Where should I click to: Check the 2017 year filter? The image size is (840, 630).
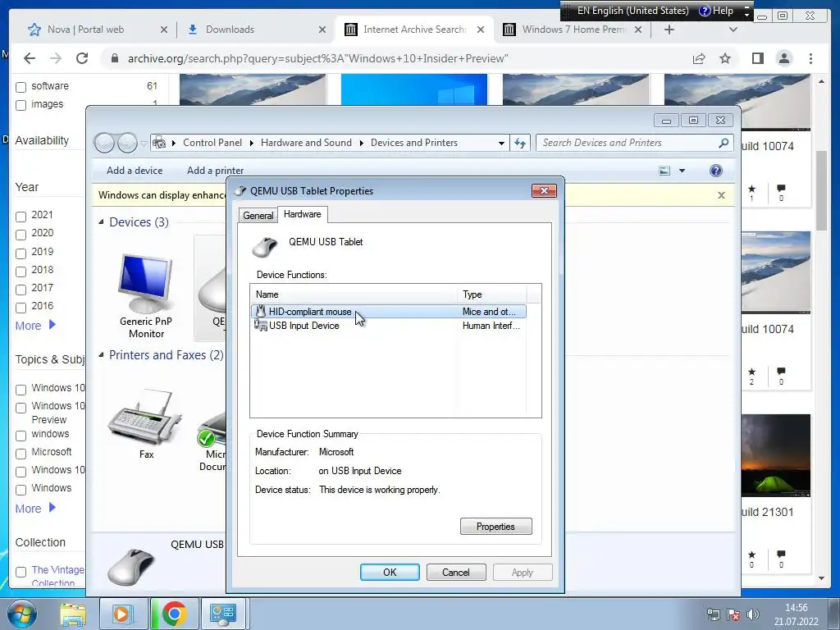coord(21,290)
